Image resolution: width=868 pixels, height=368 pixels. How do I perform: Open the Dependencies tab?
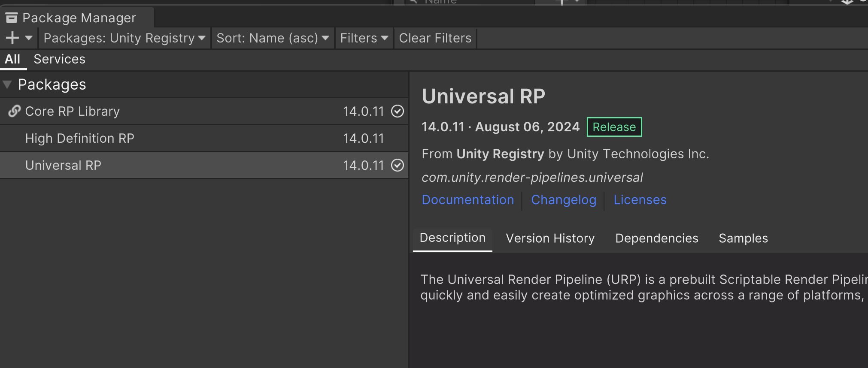pos(657,238)
